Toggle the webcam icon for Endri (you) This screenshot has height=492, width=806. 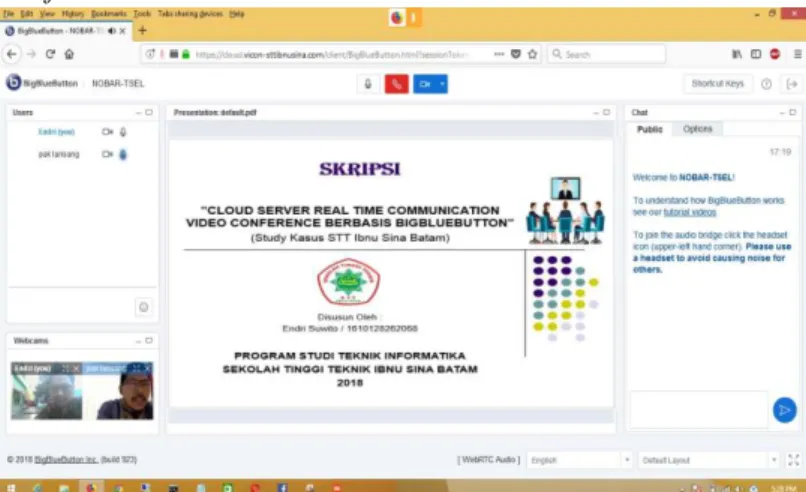[107, 132]
